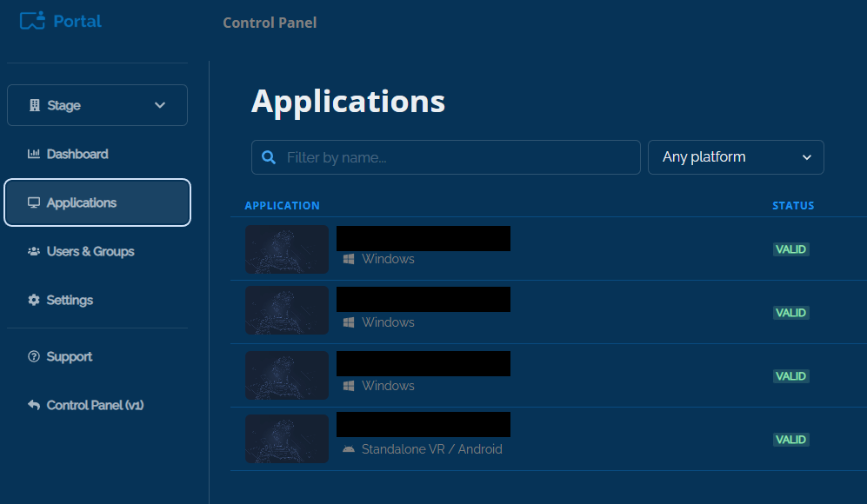This screenshot has height=504, width=867.
Task: Select the Standalone VR / Android application thumbnail
Action: pyautogui.click(x=287, y=439)
